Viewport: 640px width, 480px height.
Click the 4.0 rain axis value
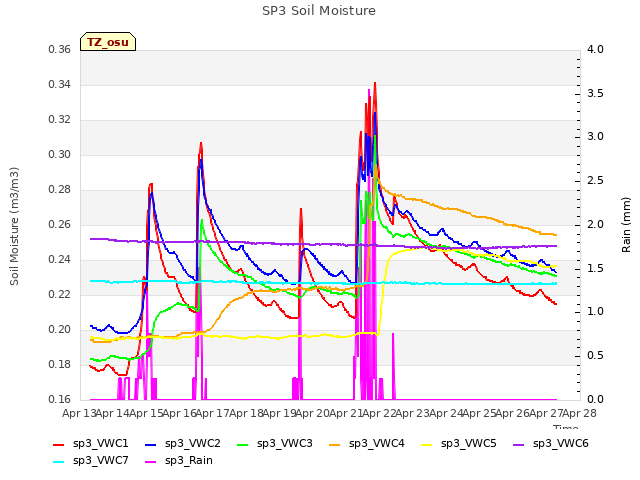click(x=595, y=50)
